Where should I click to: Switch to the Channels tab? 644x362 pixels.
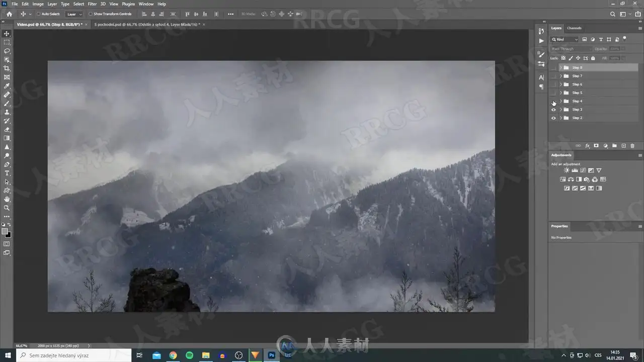[574, 28]
